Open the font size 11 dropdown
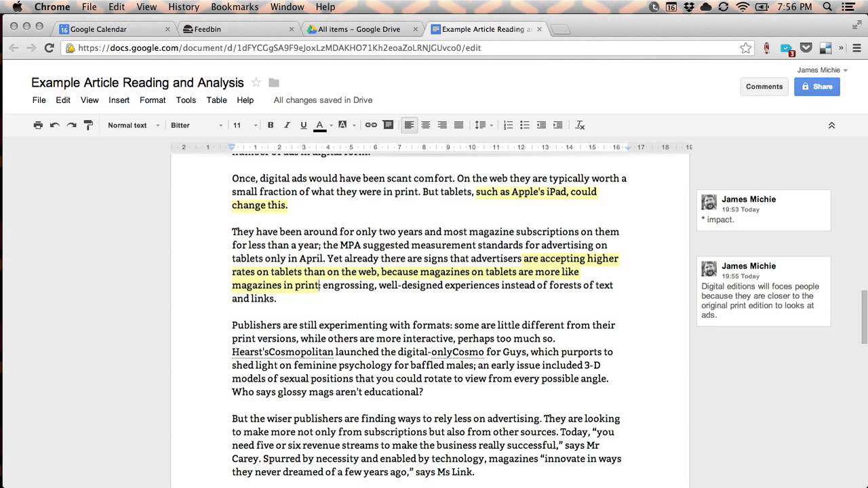Screen dimensions: 868x488 pyautogui.click(x=245, y=125)
